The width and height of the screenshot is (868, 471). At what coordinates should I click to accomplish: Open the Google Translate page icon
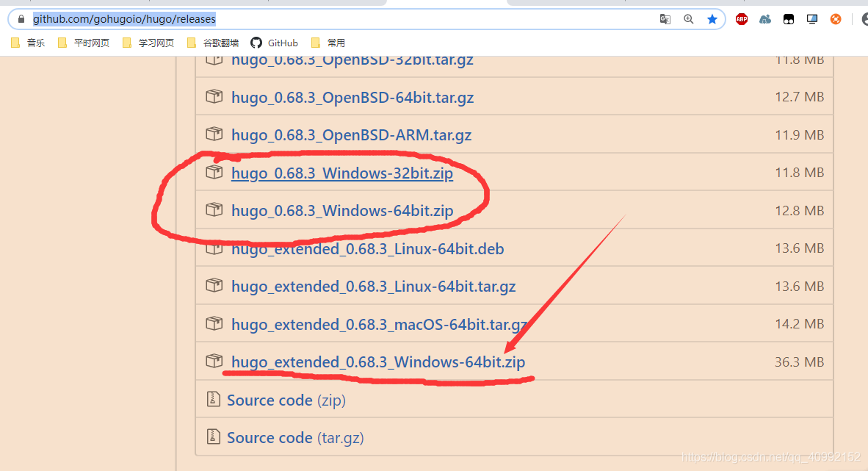(x=665, y=19)
